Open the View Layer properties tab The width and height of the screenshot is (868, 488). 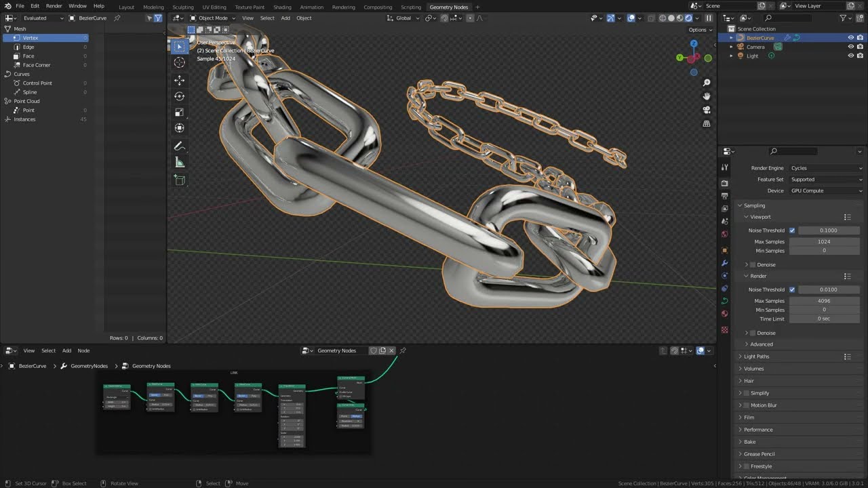click(x=724, y=209)
